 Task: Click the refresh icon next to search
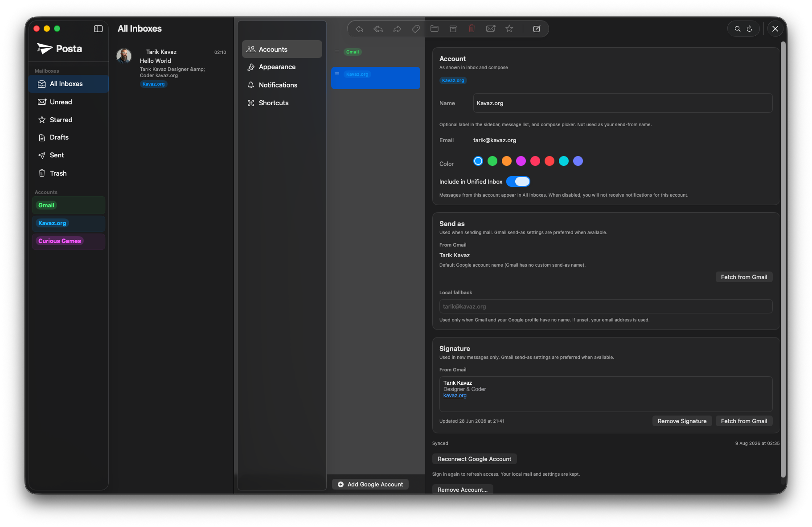tap(750, 29)
